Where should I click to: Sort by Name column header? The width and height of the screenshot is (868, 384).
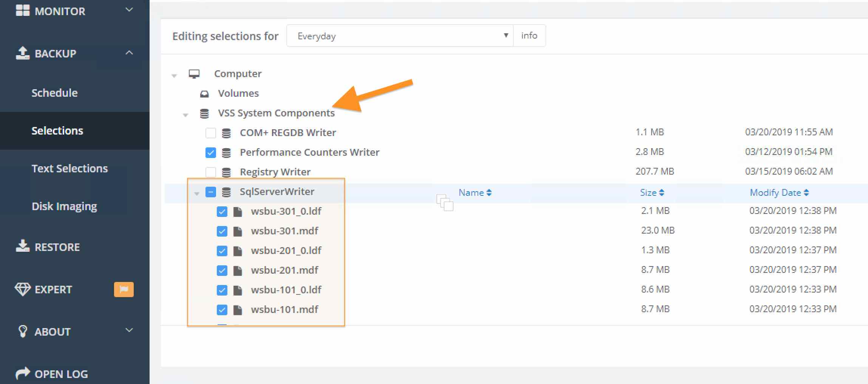475,193
